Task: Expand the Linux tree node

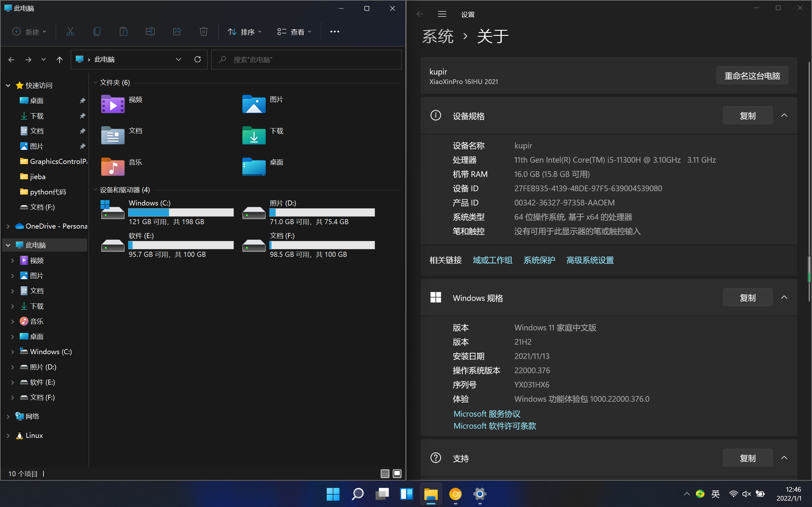Action: pos(8,436)
